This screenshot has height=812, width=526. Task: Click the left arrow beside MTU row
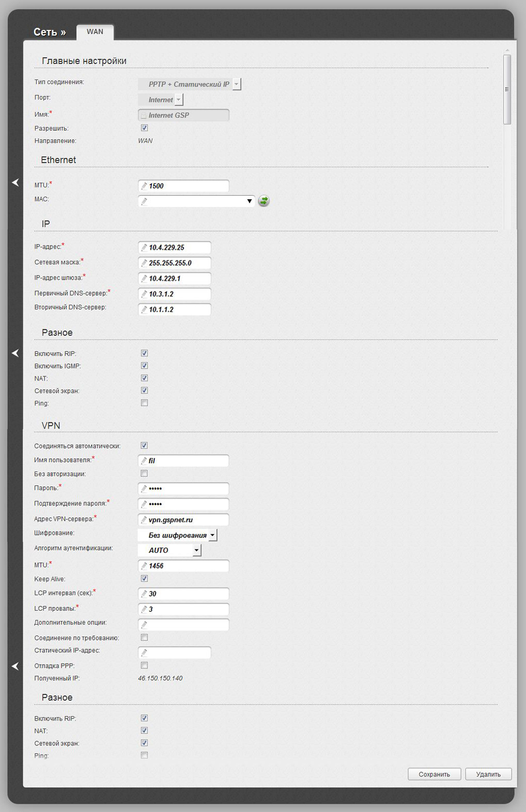15,182
